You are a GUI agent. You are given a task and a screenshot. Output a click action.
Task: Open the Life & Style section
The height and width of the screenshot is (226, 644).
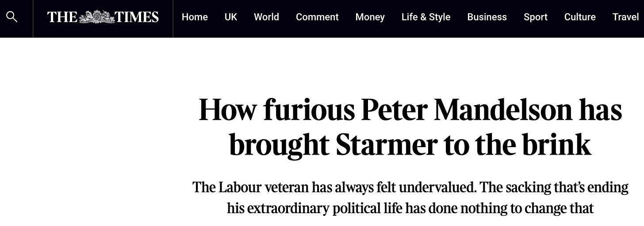426,17
